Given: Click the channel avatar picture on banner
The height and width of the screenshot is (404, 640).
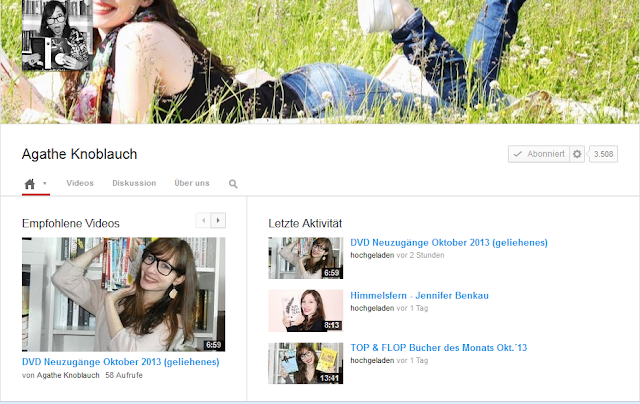Looking at the screenshot, I should coord(57,35).
